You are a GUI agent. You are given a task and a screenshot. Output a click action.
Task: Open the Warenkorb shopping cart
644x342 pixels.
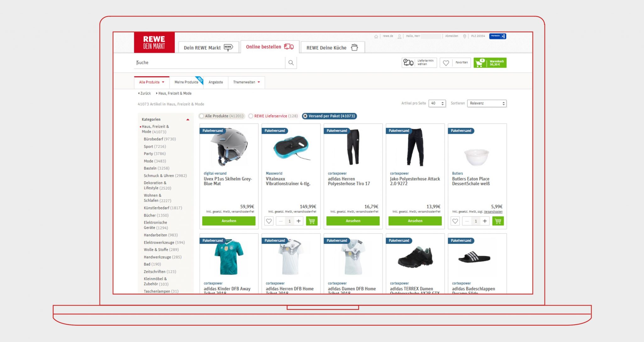(490, 63)
